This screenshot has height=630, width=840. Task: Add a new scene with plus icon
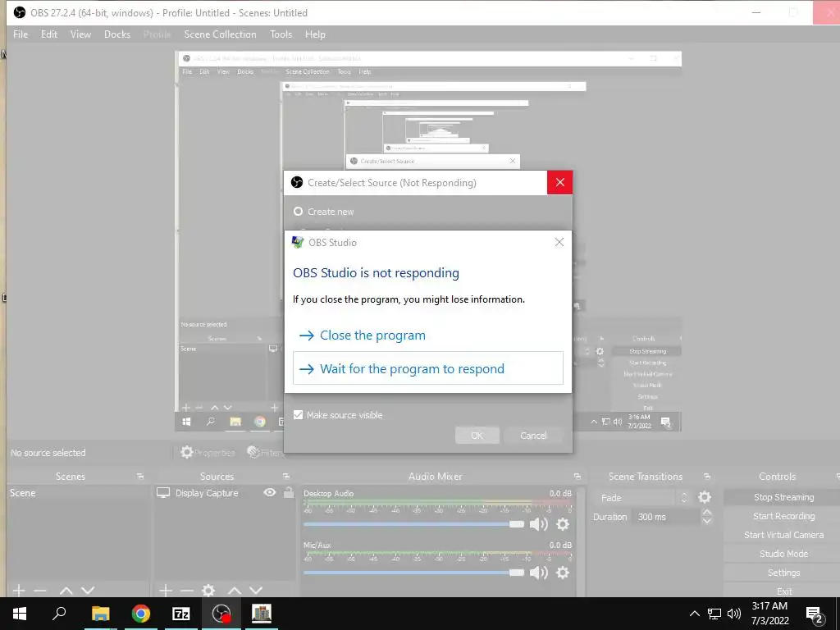(19, 591)
